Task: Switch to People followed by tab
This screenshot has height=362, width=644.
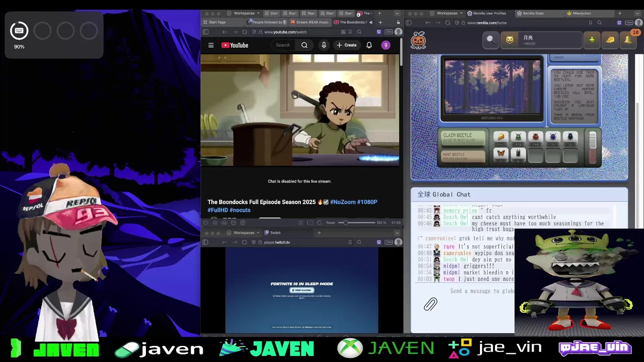Action: (267, 22)
